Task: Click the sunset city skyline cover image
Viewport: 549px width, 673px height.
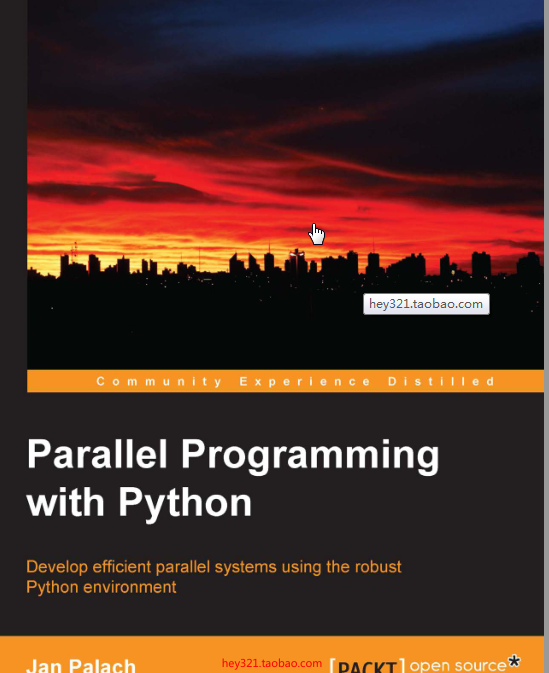Action: (285, 184)
